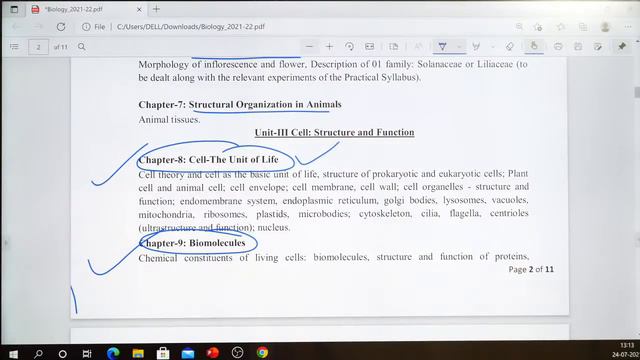The image size is (640, 360).
Task: Pin the PDF toolbar
Action: point(622,46)
